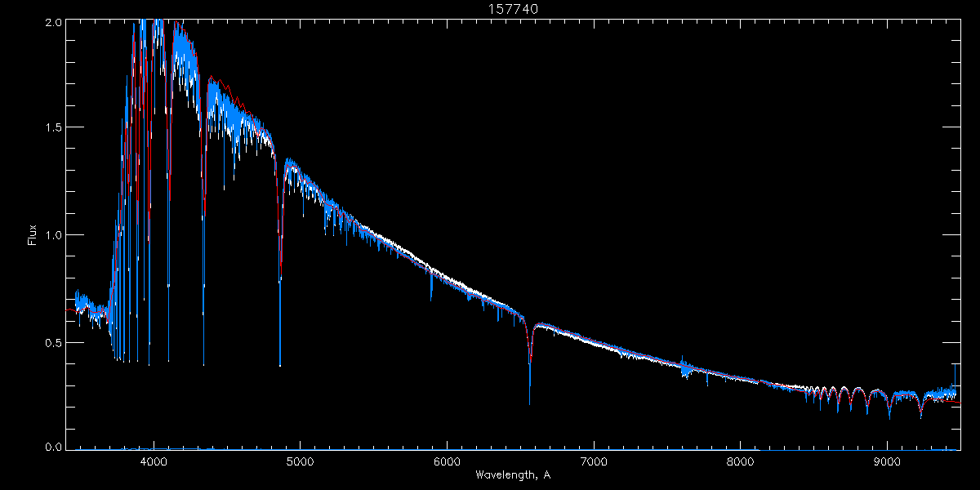The image size is (980, 490).
Task: Click the Flux axis label
Action: [x=33, y=234]
